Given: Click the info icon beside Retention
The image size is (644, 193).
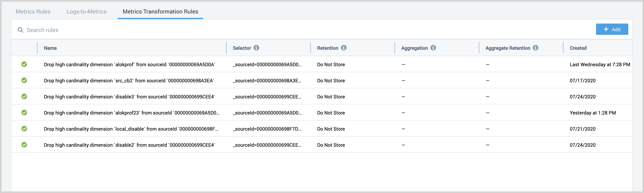Looking at the screenshot, I should pyautogui.click(x=344, y=48).
